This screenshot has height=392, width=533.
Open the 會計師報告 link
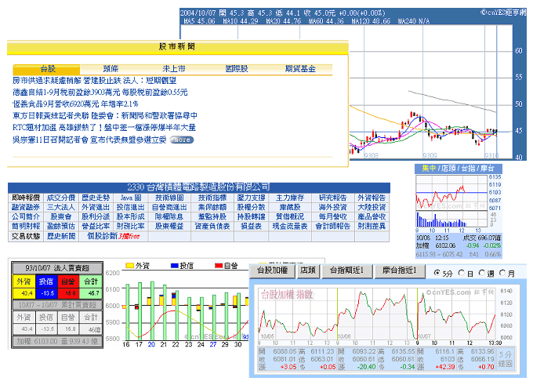(333, 227)
